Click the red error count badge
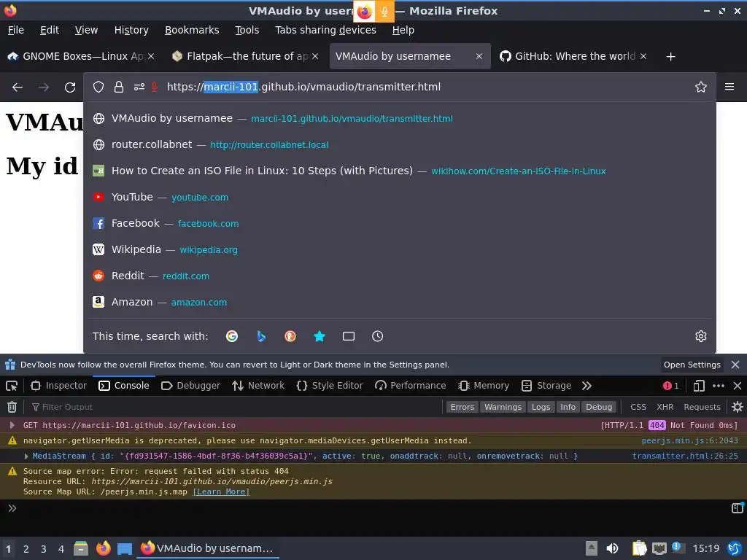 pos(671,386)
